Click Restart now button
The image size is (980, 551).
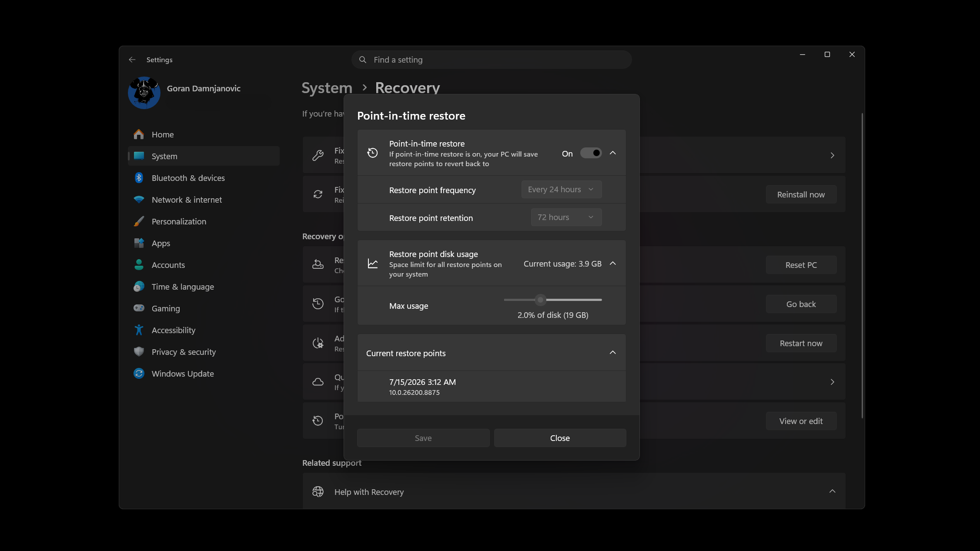(x=801, y=343)
